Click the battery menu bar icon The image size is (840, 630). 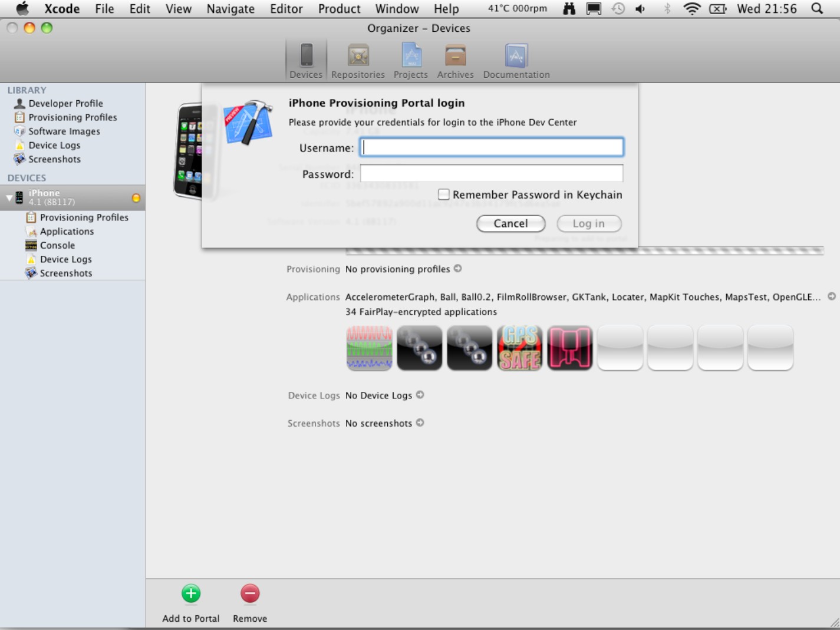point(717,9)
